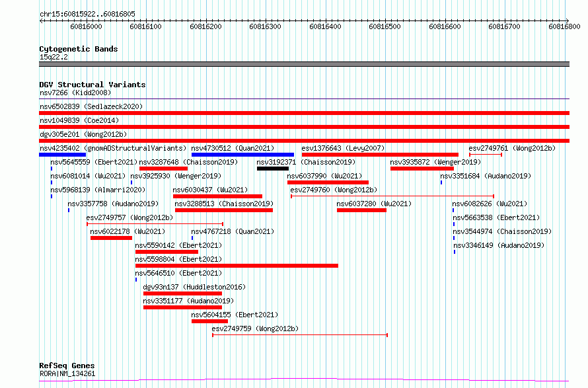Open variant esv2749759 (Wong2012b) label
Viewport: 588px width, 388px height.
(256, 329)
